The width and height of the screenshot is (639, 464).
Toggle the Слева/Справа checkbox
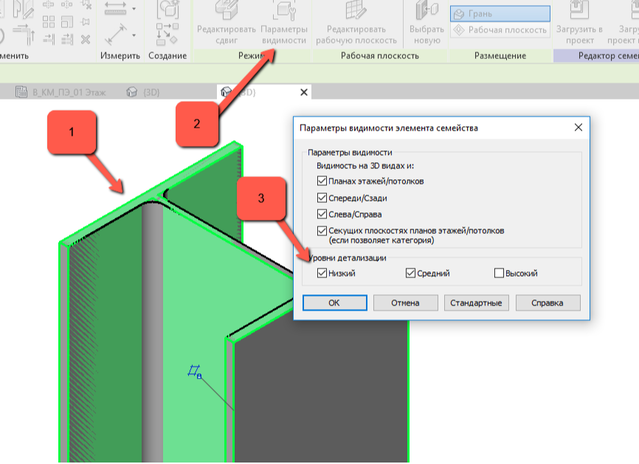pyautogui.click(x=322, y=214)
